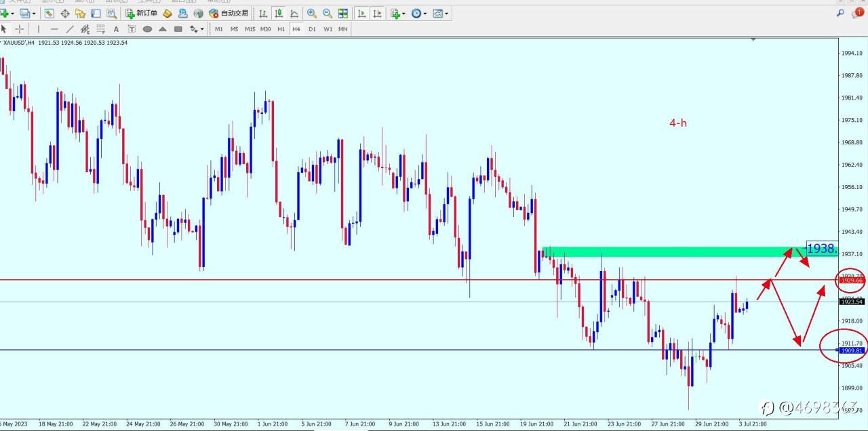This screenshot has width=868, height=431.
Task: Click the 13 Jun 21:00 time label
Action: 449,424
